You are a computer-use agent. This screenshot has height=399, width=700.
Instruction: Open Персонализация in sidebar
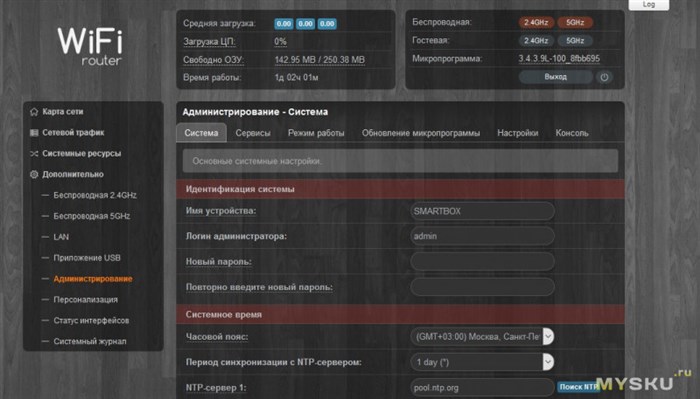click(x=86, y=300)
